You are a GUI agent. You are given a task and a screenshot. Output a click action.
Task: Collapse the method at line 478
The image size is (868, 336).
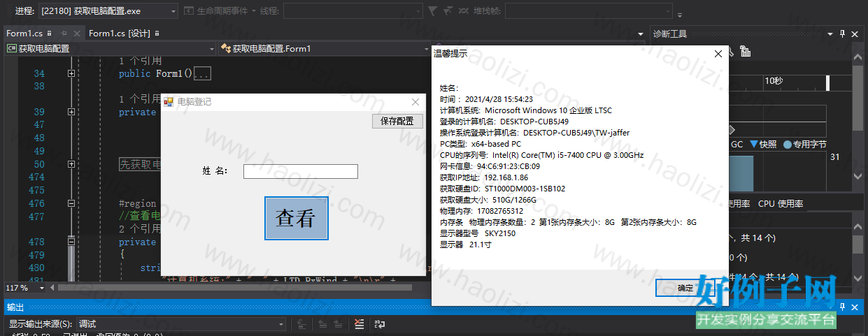coord(71,241)
